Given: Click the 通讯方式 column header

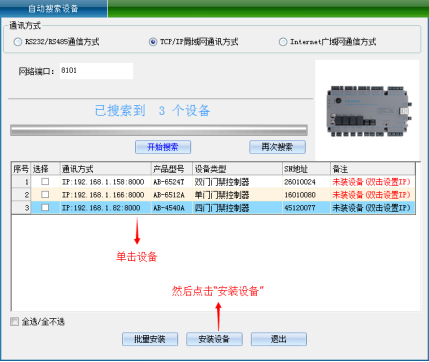Looking at the screenshot, I should click(x=105, y=169).
